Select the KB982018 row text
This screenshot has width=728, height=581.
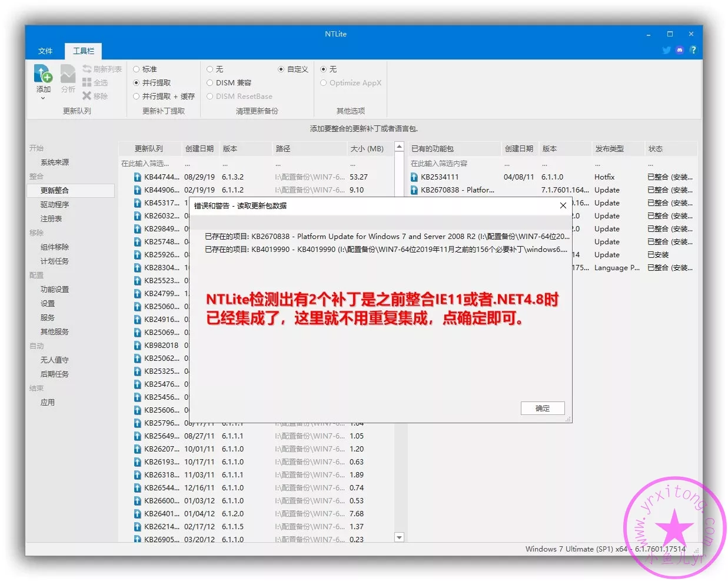(x=161, y=345)
